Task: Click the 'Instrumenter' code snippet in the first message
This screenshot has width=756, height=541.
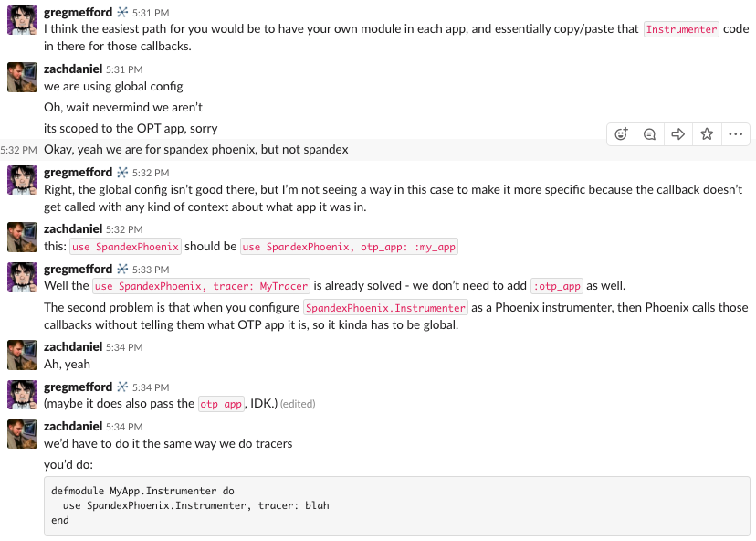Action: pyautogui.click(x=681, y=28)
